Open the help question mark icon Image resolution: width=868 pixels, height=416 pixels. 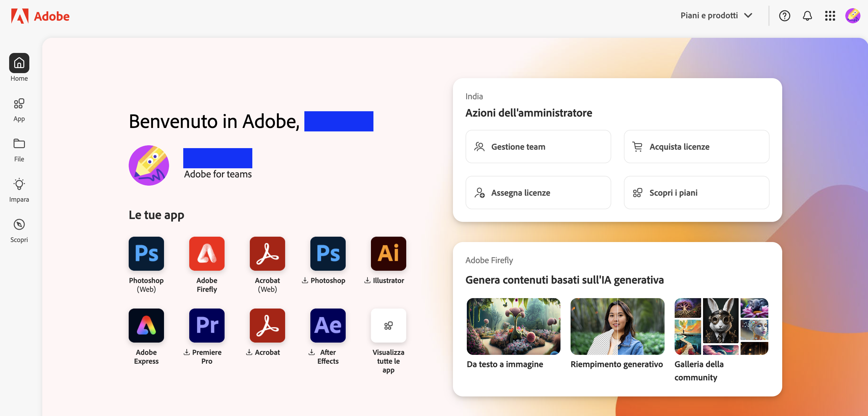pos(784,16)
